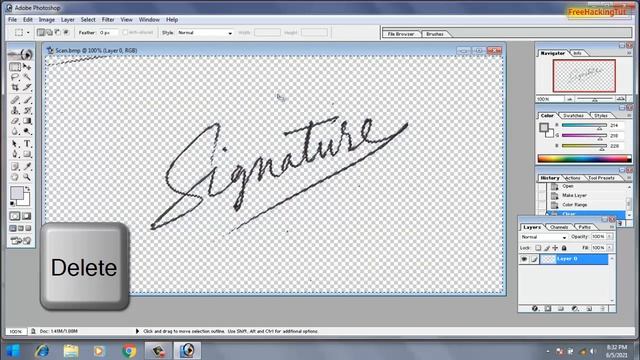Switch to Standard editing mode
Image resolution: width=640 pixels, height=360 pixels.
tap(15, 216)
